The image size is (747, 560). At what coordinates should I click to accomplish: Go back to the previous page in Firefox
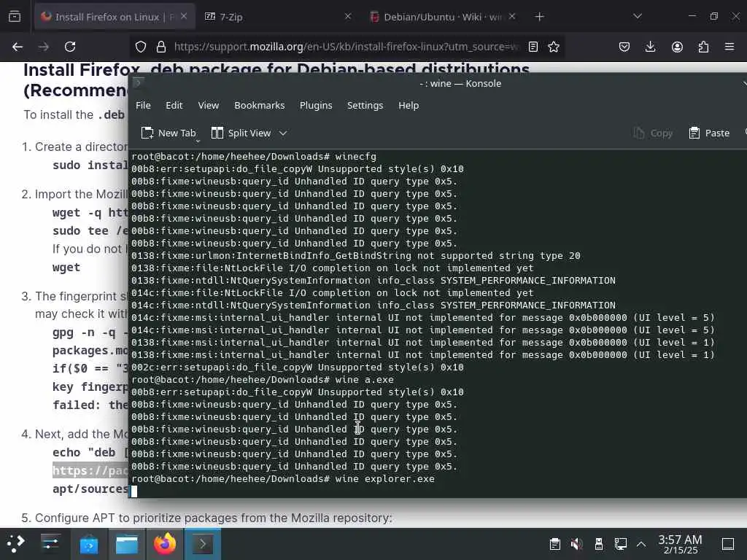pyautogui.click(x=18, y=47)
